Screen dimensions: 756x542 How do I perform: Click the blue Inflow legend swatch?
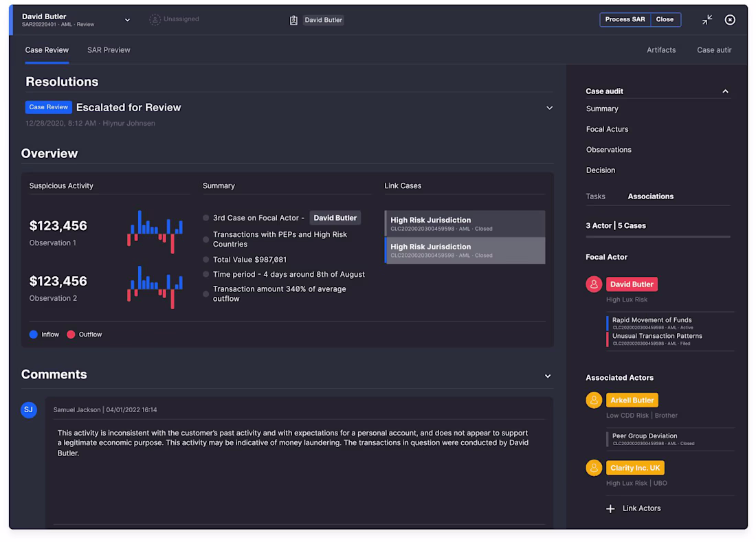coord(33,335)
